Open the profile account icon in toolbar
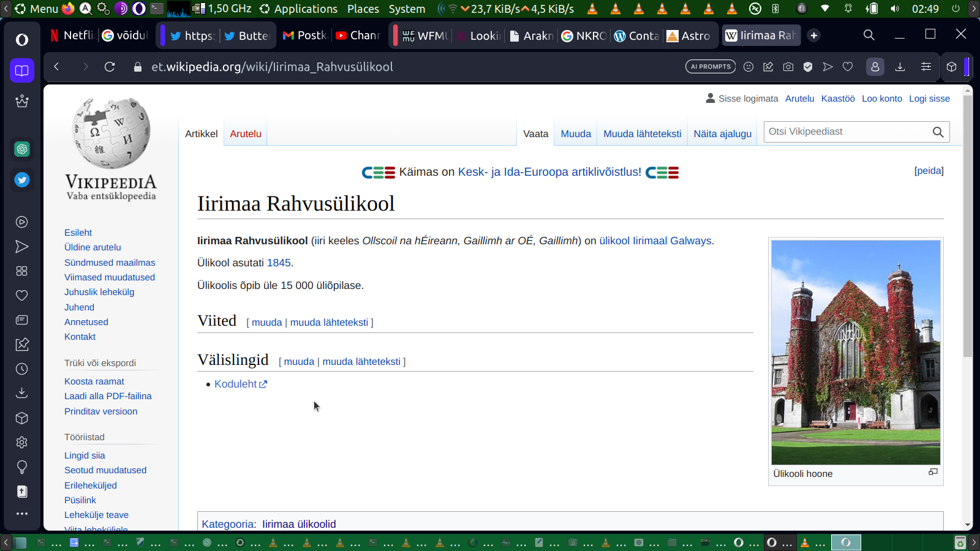This screenshot has height=551, width=980. [x=875, y=67]
